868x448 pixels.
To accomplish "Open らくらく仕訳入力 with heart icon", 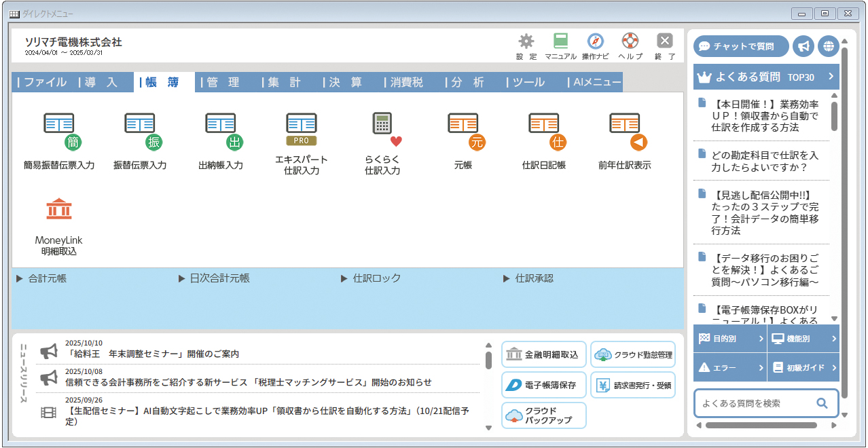I will click(382, 136).
